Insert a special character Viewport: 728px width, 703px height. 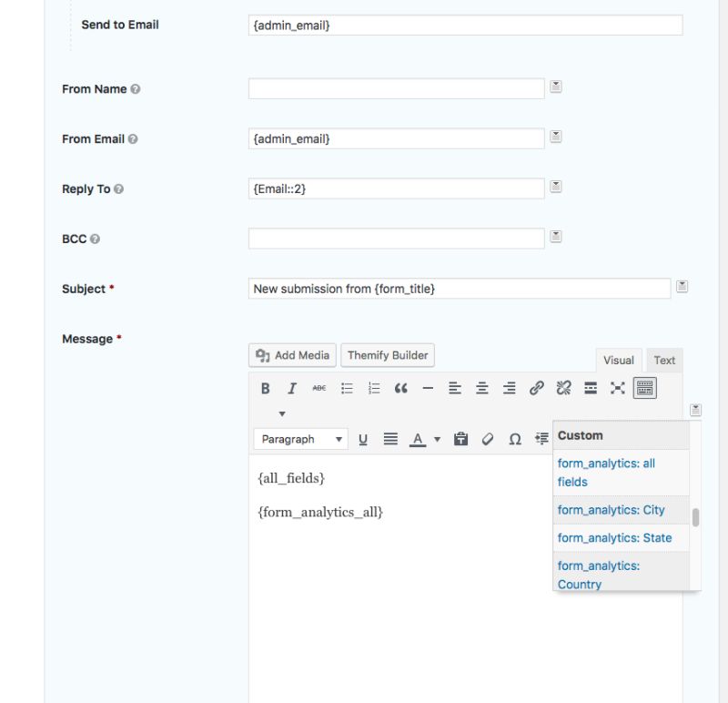(x=515, y=438)
